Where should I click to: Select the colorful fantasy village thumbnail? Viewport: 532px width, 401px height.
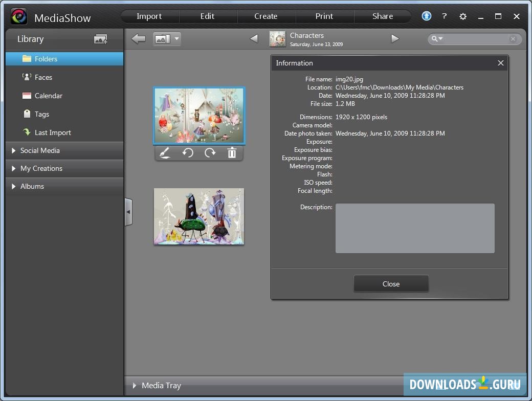(199, 116)
